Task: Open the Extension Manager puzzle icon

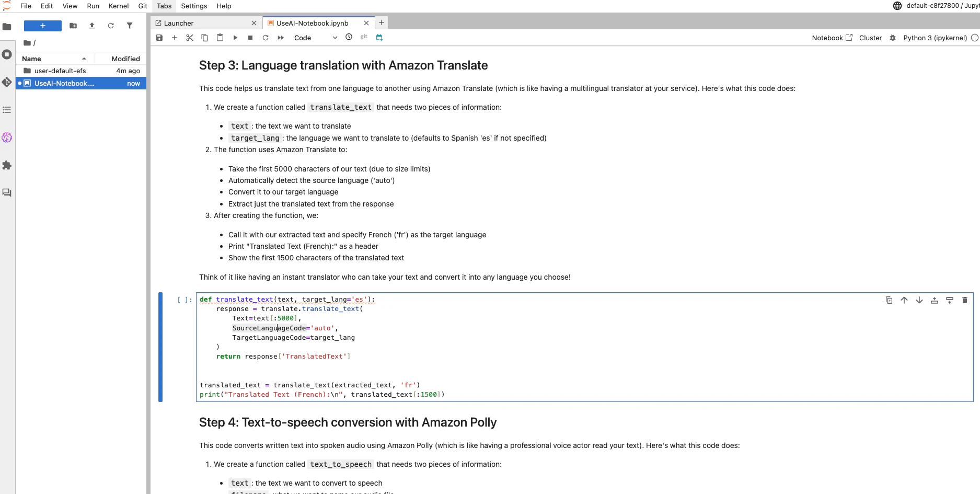Action: point(7,165)
